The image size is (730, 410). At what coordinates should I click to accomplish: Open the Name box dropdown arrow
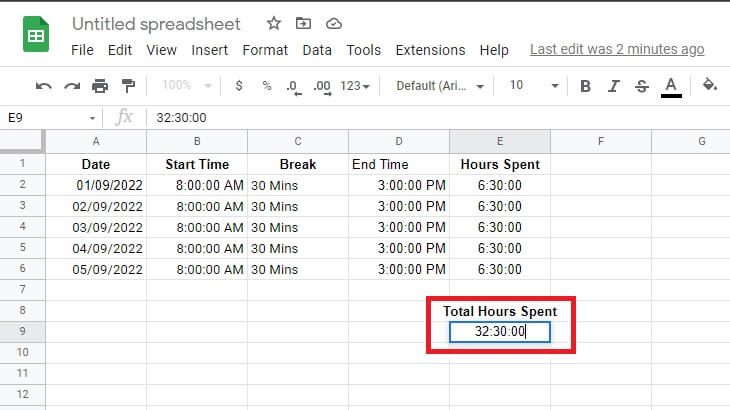(92, 118)
